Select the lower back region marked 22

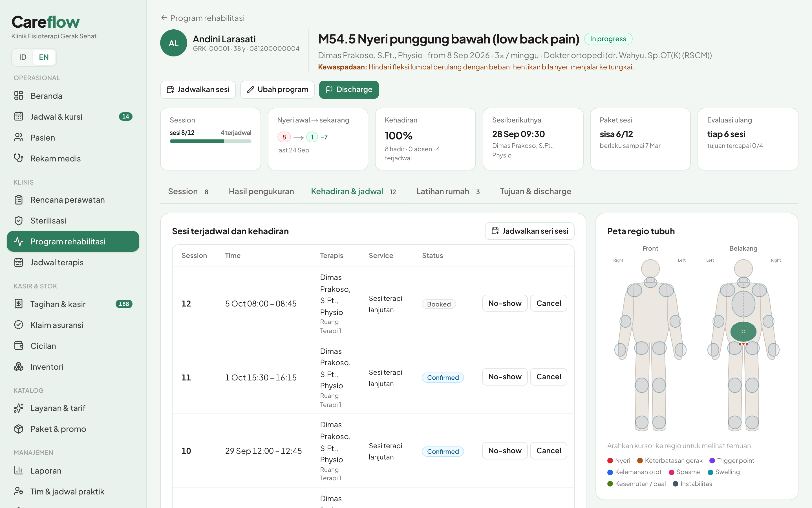pyautogui.click(x=743, y=332)
